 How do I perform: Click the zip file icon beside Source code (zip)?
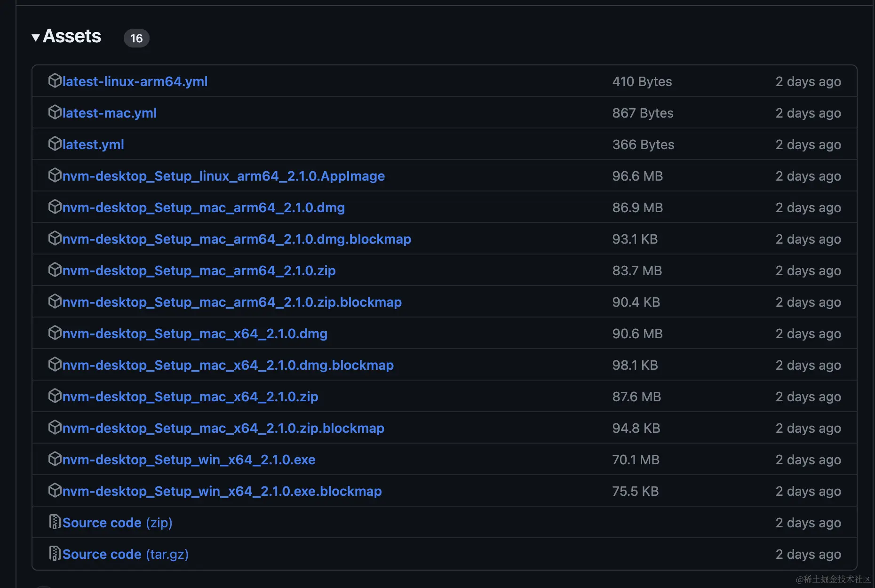pyautogui.click(x=55, y=522)
